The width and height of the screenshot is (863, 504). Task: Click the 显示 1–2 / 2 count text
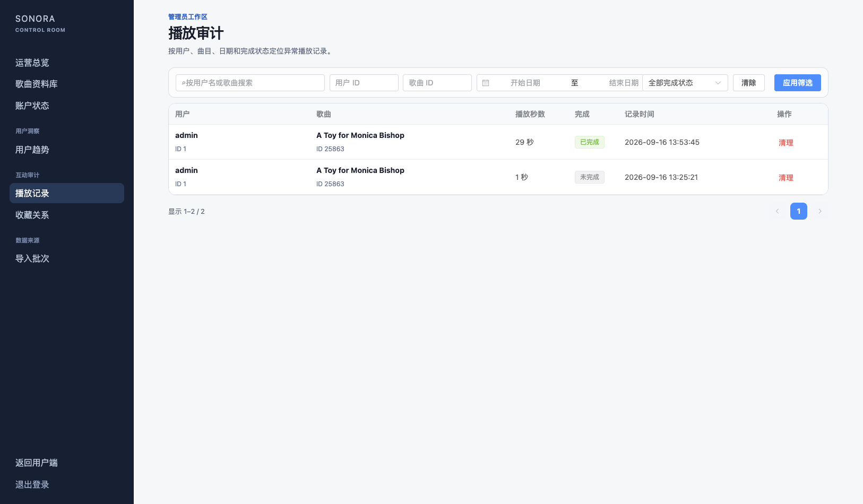click(186, 211)
